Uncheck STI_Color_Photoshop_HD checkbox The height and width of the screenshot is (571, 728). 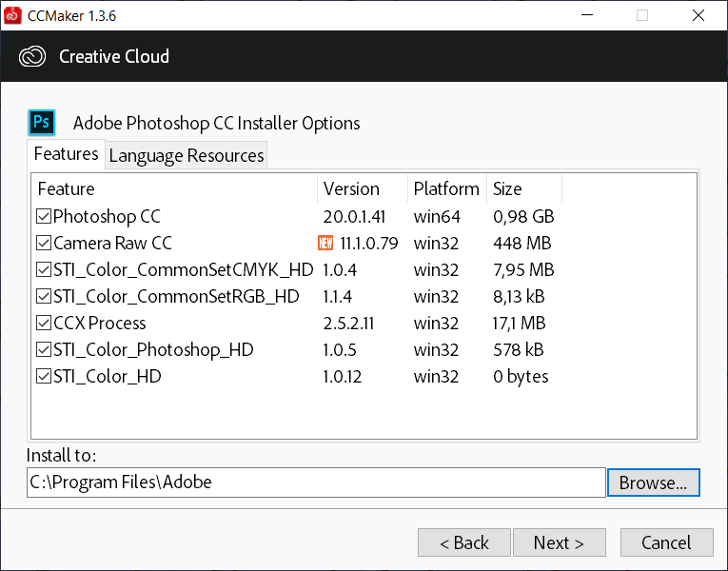pos(44,349)
